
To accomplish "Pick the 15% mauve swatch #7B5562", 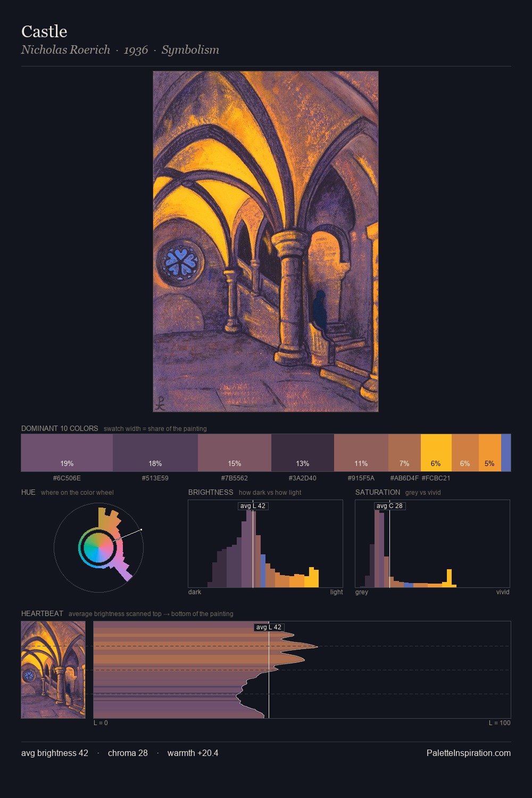I will [x=235, y=453].
